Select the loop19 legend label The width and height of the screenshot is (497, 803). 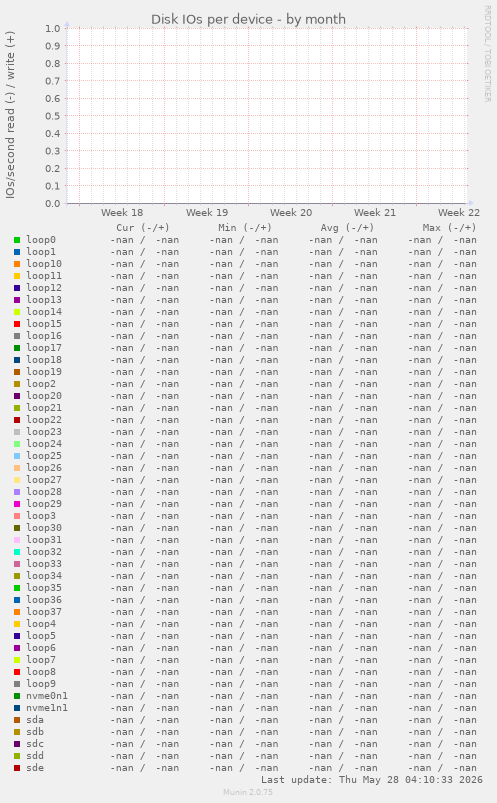(x=44, y=372)
